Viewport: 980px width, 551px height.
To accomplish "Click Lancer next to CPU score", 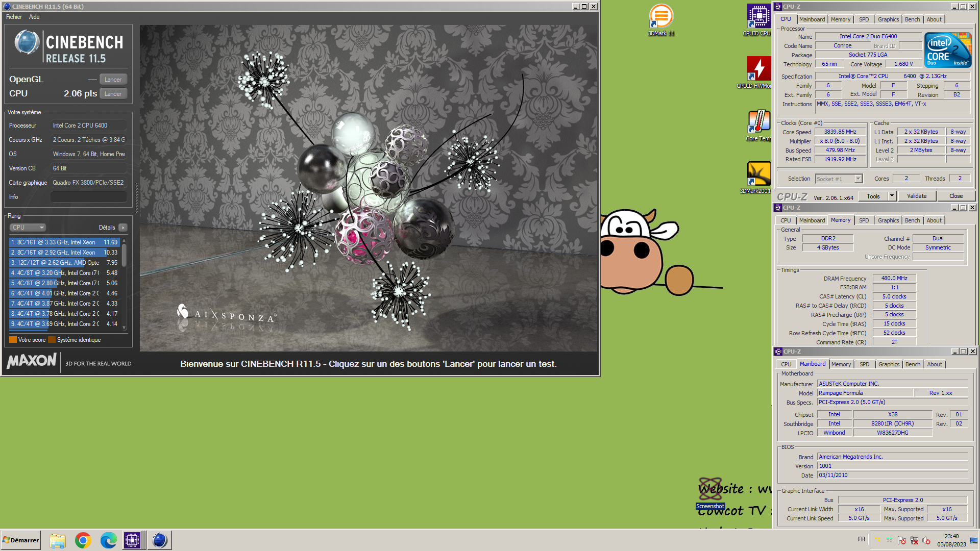I will point(113,94).
